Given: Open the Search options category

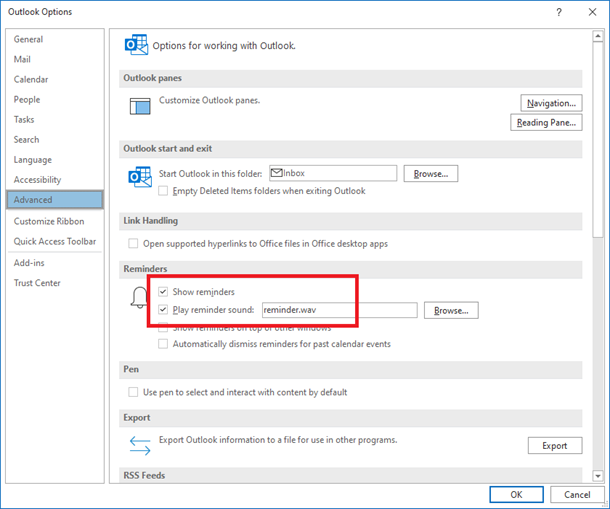Looking at the screenshot, I should tap(26, 140).
